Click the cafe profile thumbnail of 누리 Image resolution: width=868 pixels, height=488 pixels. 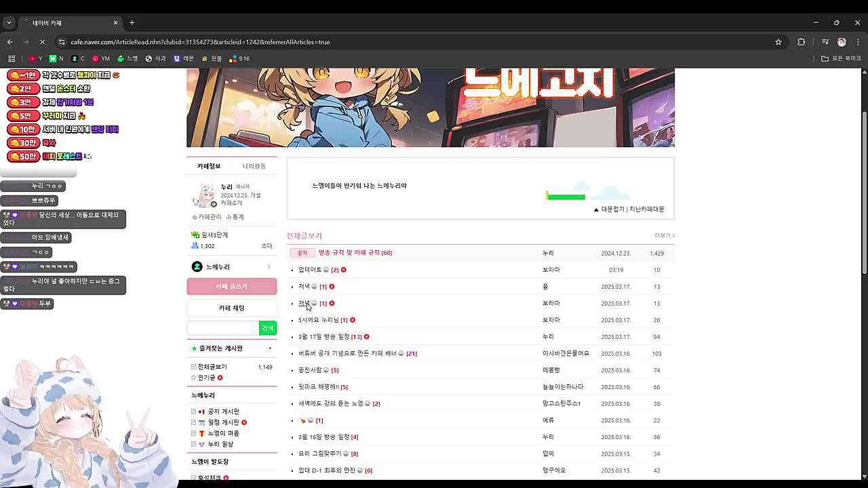[204, 195]
